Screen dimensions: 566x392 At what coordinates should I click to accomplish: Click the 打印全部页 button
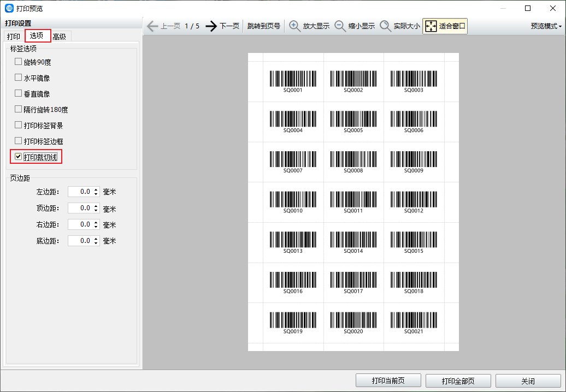(x=458, y=381)
